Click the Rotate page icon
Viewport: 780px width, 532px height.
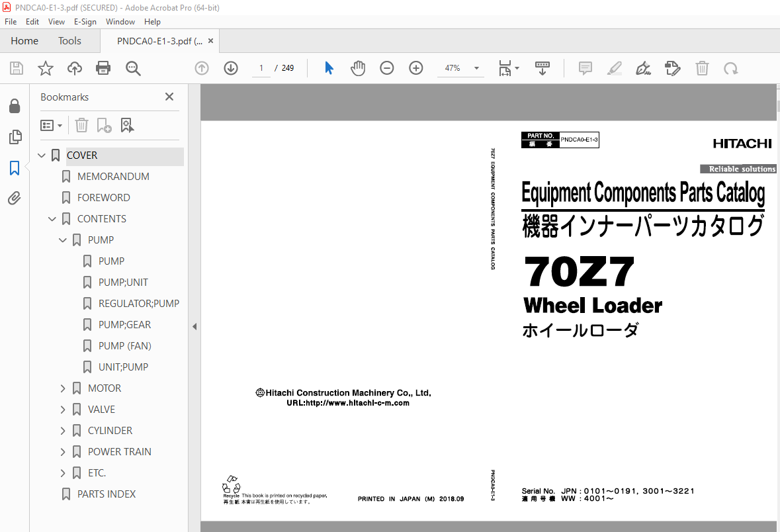[x=731, y=68]
